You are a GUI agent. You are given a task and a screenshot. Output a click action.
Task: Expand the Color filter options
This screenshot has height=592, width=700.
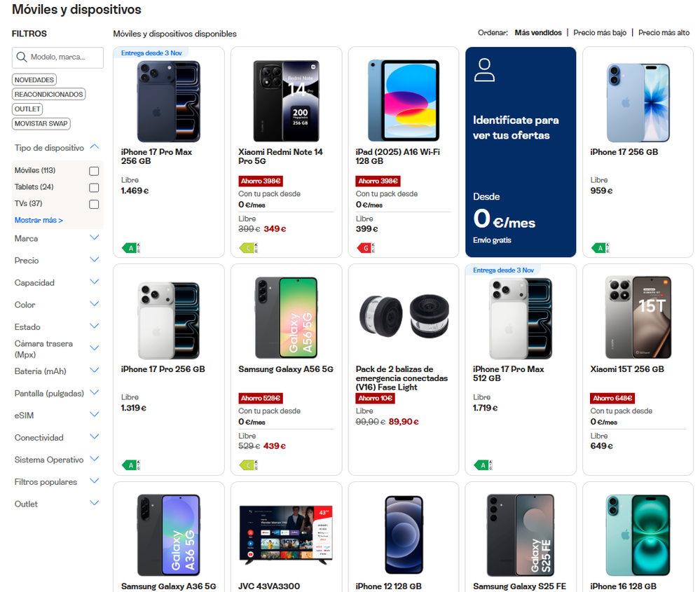coord(95,304)
